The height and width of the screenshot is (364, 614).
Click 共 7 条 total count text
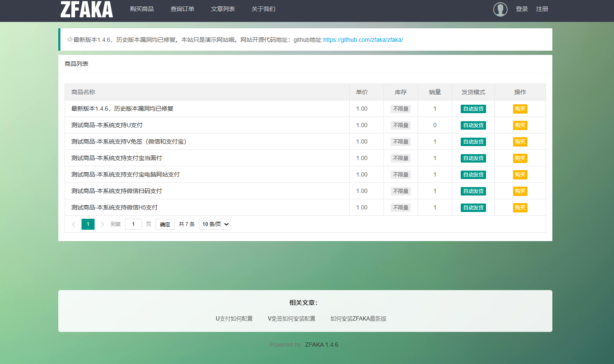coord(187,224)
